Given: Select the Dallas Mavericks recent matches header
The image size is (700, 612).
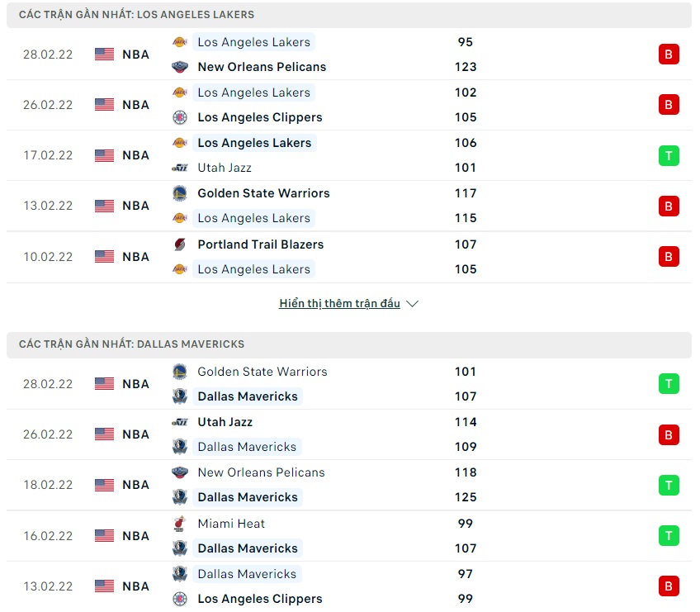Looking at the screenshot, I should [132, 344].
